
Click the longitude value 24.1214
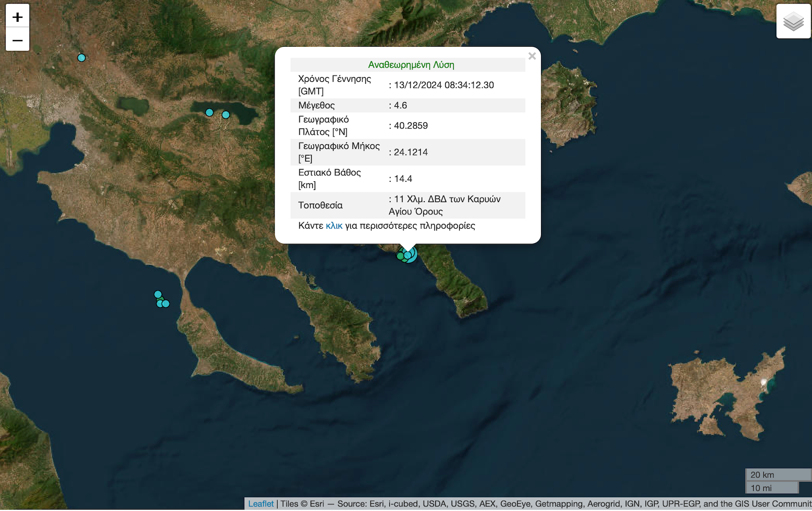click(411, 152)
